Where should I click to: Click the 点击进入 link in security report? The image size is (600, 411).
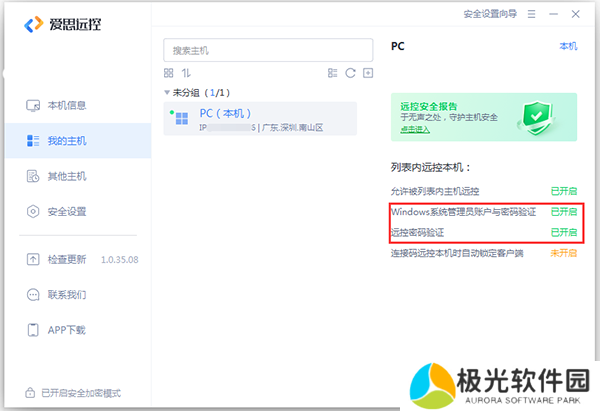tap(415, 129)
